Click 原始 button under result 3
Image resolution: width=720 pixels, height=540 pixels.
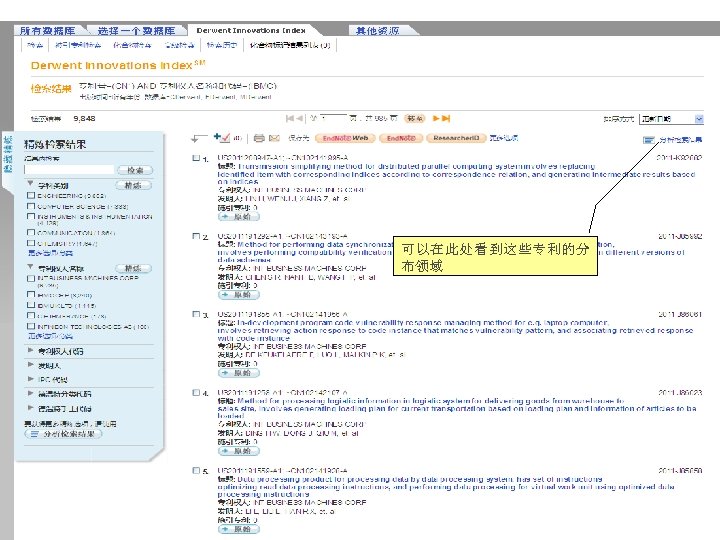pyautogui.click(x=239, y=372)
